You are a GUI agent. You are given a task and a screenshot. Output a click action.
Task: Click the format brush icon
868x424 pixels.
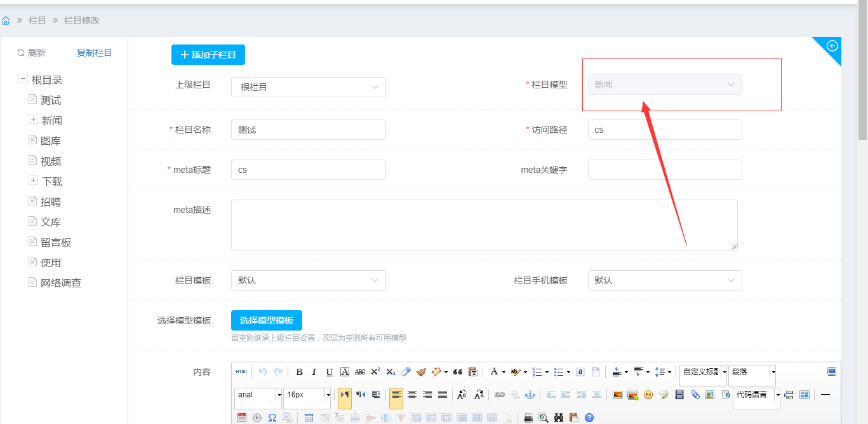click(x=421, y=372)
